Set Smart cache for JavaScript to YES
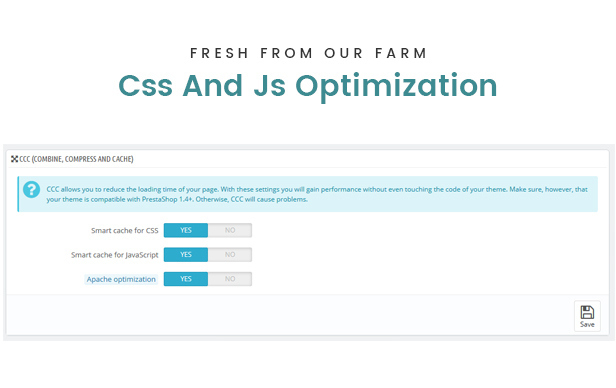Image resolution: width=616 pixels, height=388 pixels. tap(186, 254)
